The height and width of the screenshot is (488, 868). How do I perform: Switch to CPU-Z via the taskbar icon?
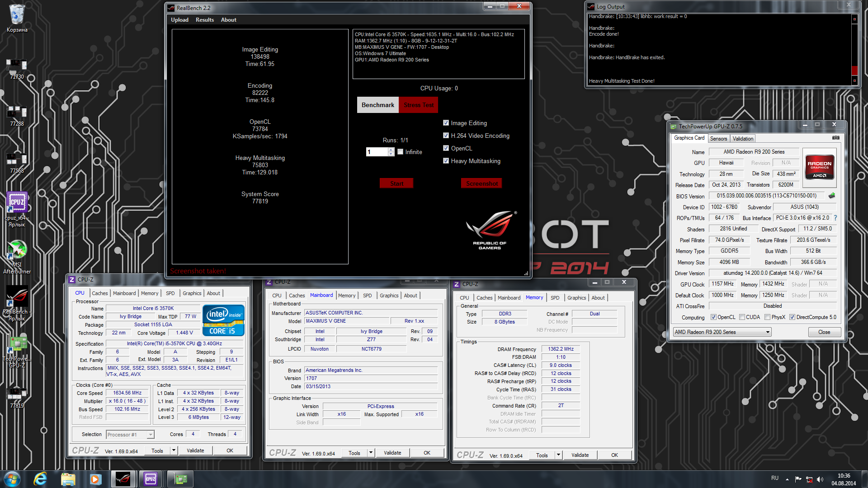coord(151,479)
